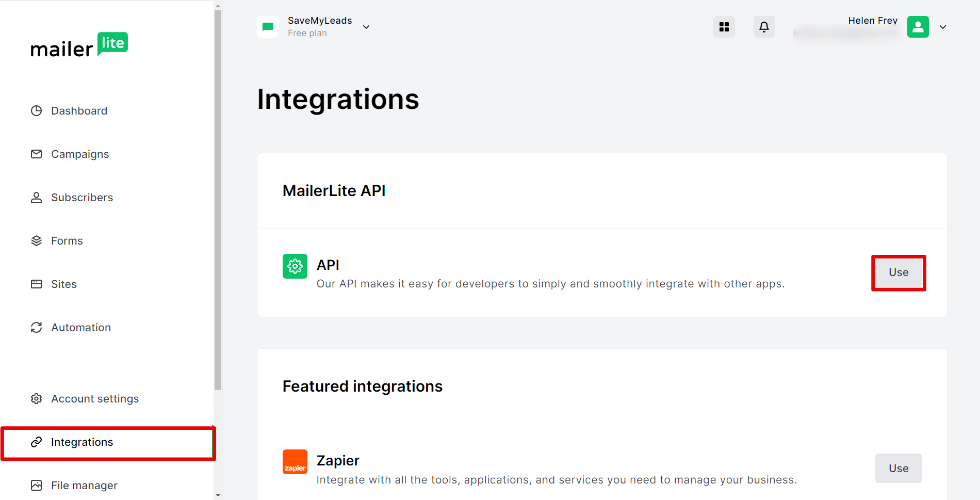Screen dimensions: 980x500
Task: Click the Zapier integration title
Action: (338, 460)
